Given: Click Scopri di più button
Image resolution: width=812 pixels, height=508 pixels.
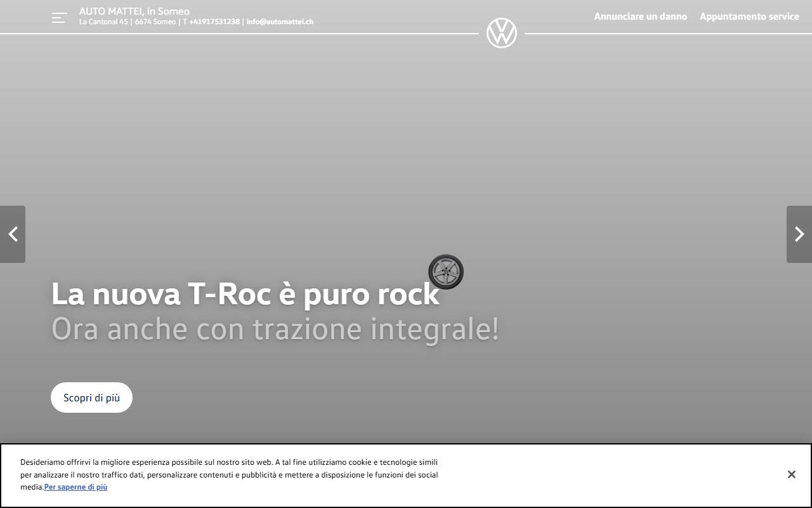Looking at the screenshot, I should click(x=91, y=398).
